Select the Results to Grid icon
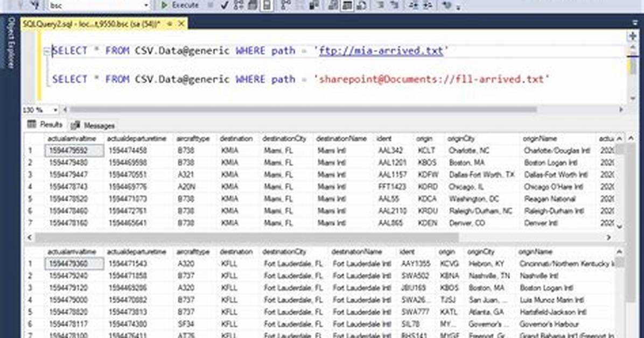644x338 pixels. point(347,5)
